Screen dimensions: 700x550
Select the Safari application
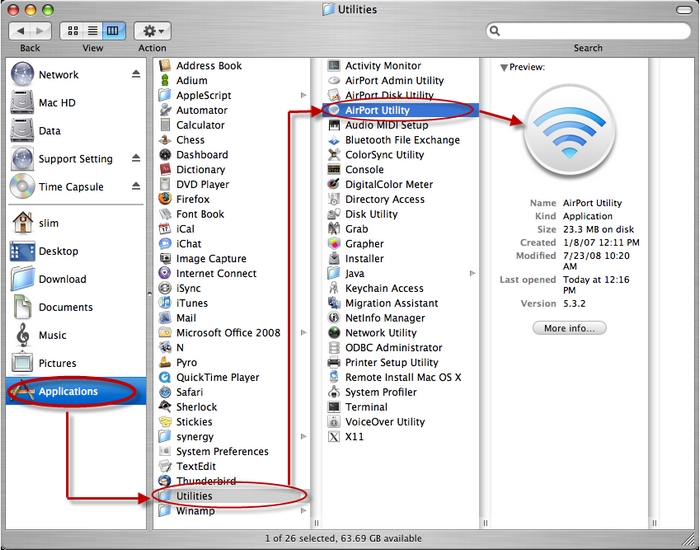pyautogui.click(x=231, y=392)
